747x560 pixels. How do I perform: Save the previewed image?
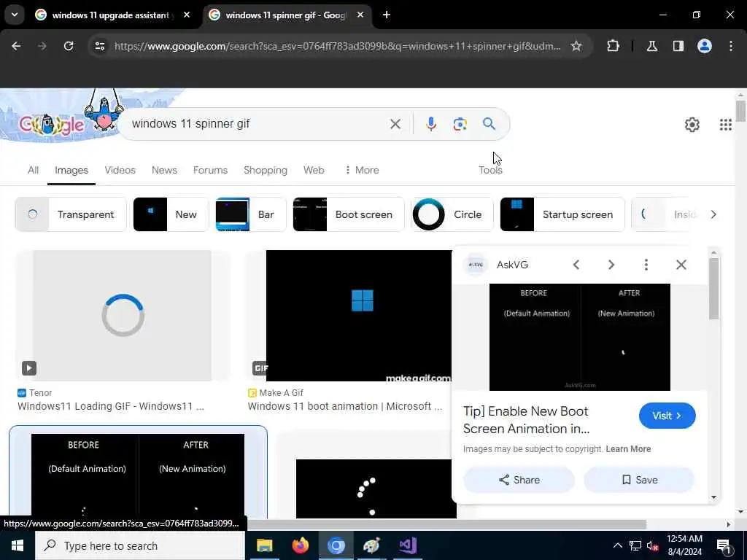(639, 480)
